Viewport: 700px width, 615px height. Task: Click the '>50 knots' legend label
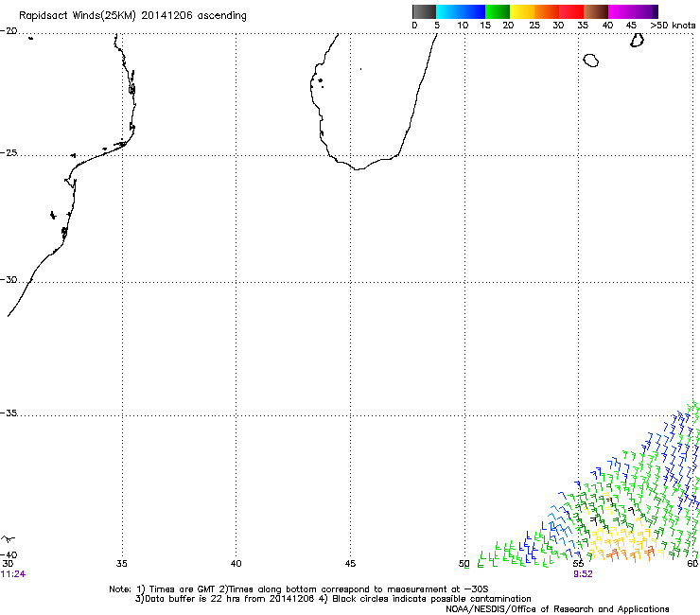point(673,26)
